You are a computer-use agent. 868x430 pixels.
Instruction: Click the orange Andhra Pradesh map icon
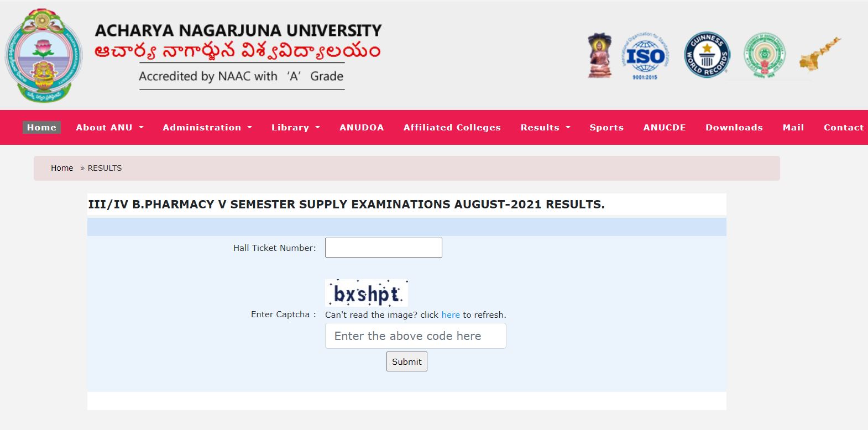pos(820,54)
